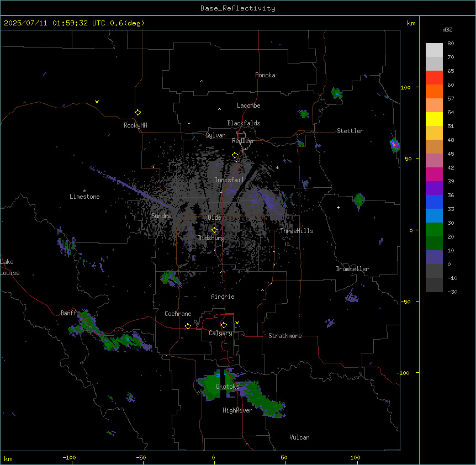Click the RockyMH label
Viewport: 476px width, 465px height.
click(135, 125)
